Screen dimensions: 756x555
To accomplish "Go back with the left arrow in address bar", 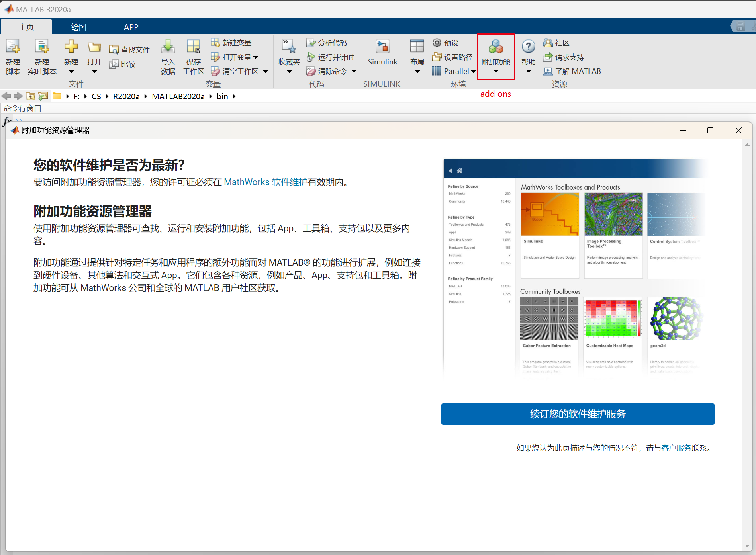I will (6, 96).
